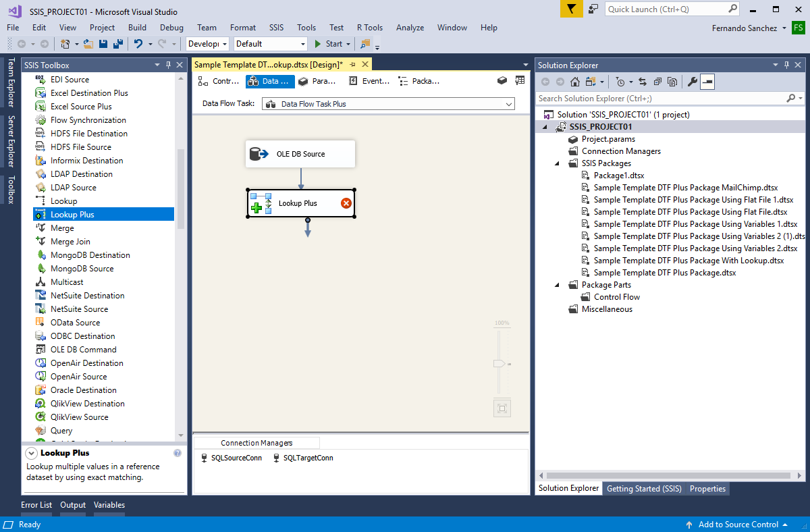Image resolution: width=810 pixels, height=532 pixels.
Task: Switch to the Parameters designer tab
Action: 317,81
